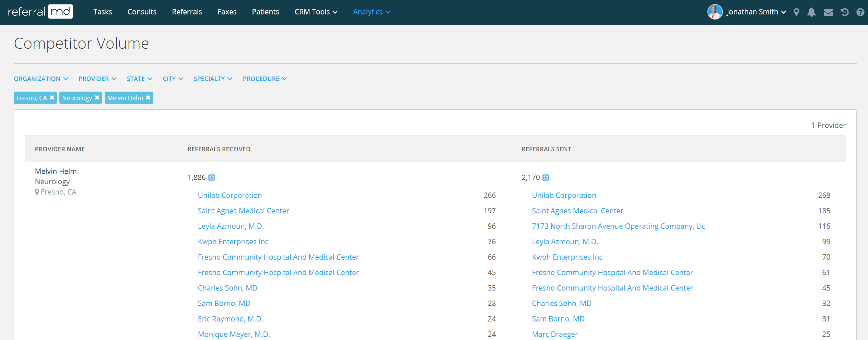Click the Referrals Sent column header
Image resolution: width=868 pixels, height=340 pixels.
[x=546, y=149]
